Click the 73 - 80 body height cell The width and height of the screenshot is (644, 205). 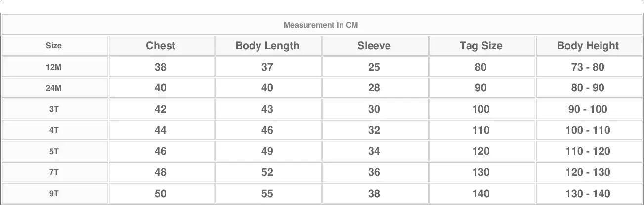pyautogui.click(x=588, y=67)
